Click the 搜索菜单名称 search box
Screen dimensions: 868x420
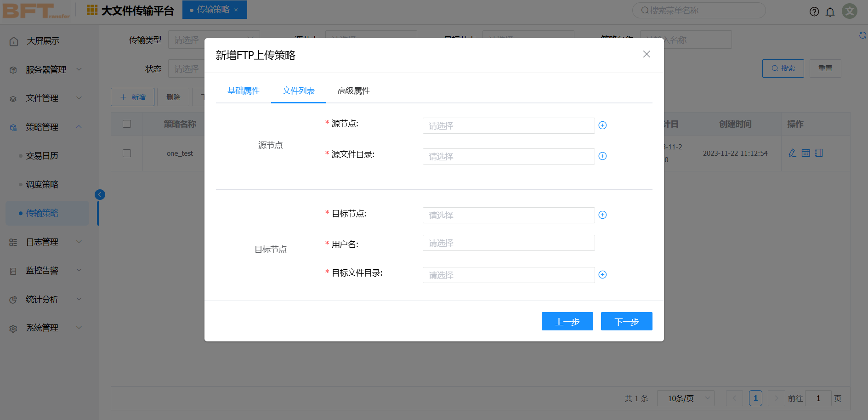698,11
